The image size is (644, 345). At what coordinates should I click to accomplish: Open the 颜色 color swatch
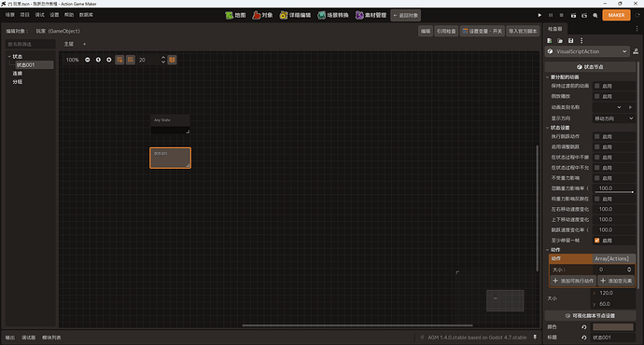click(x=613, y=327)
